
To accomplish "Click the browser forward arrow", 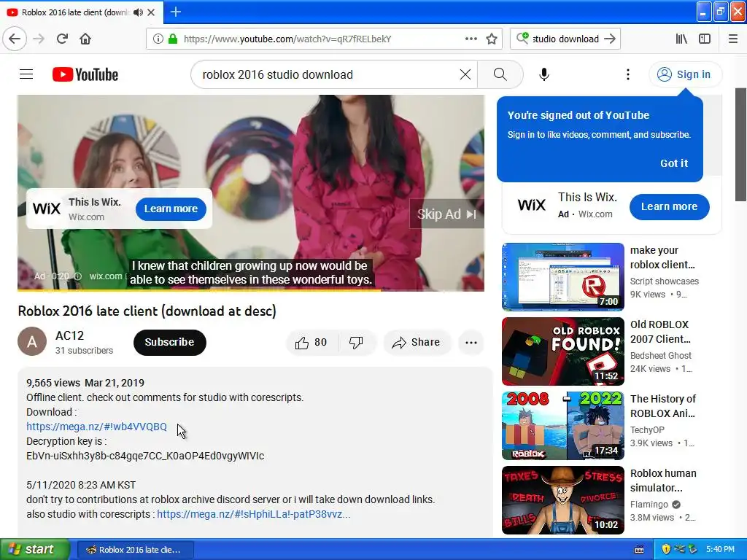I will 39,39.
